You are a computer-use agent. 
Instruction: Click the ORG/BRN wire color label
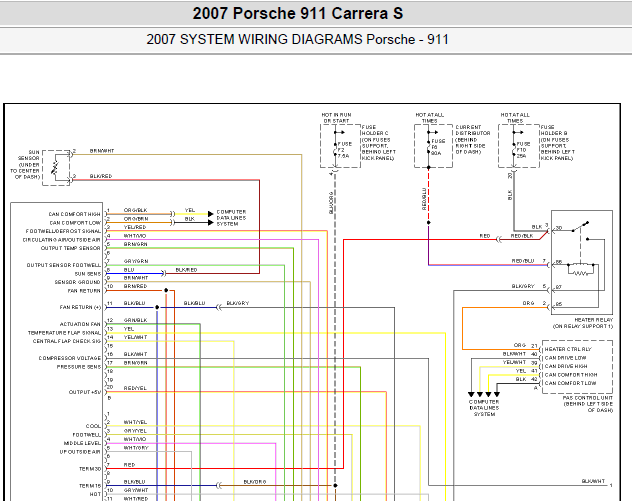tap(136, 218)
